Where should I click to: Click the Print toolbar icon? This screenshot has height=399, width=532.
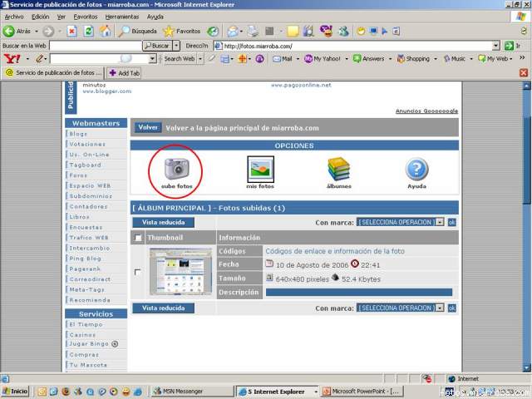click(253, 32)
